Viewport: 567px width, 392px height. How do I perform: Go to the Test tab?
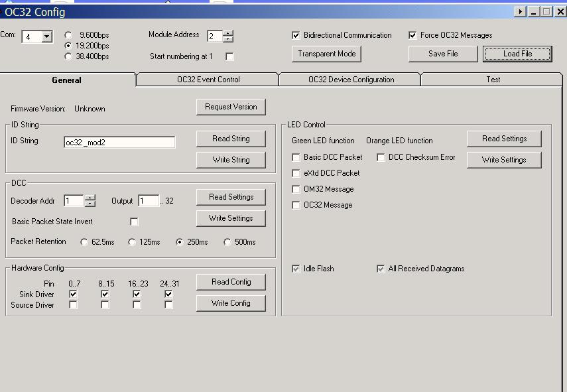pyautogui.click(x=493, y=80)
